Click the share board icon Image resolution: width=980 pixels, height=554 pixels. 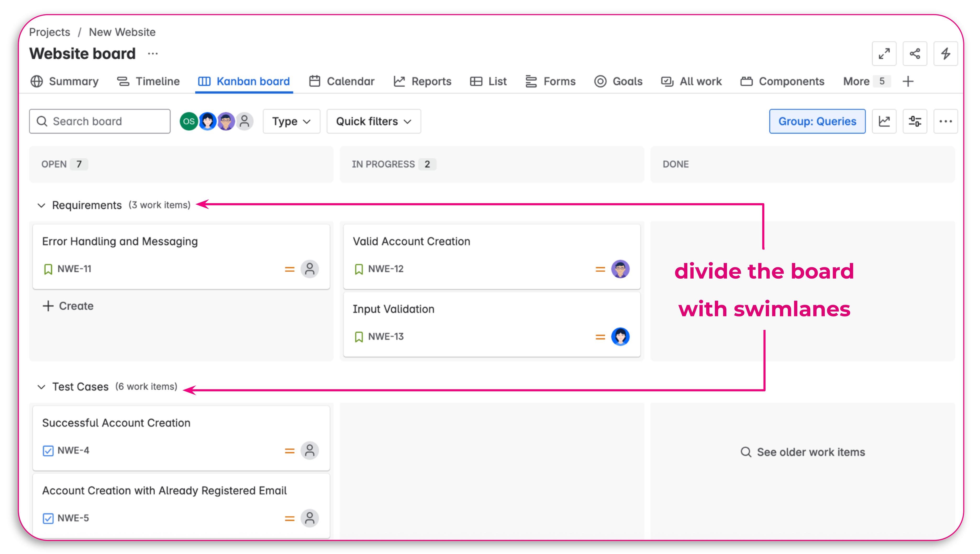[x=915, y=54]
